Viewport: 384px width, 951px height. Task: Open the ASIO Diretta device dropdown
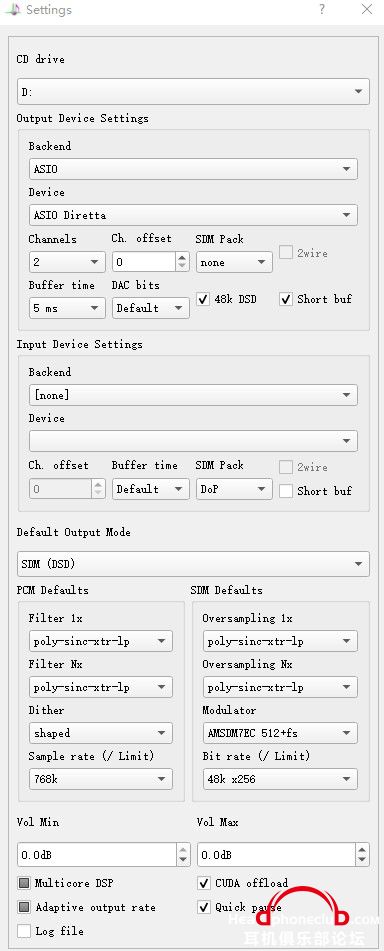[x=193, y=215]
